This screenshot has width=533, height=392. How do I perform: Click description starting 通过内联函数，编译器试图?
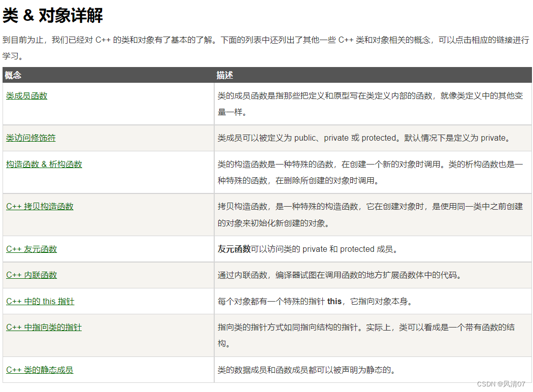pyautogui.click(x=340, y=275)
